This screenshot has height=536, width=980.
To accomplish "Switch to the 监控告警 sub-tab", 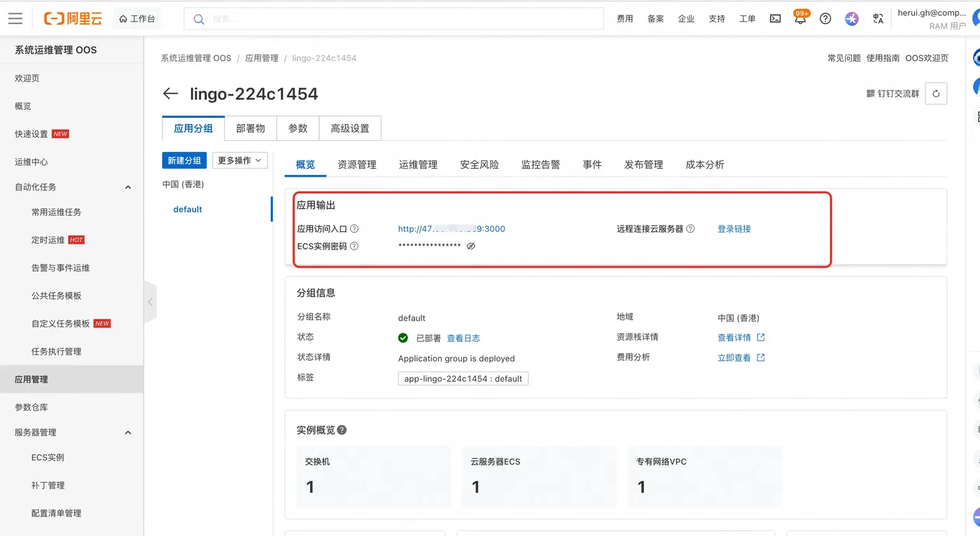I will tap(541, 165).
